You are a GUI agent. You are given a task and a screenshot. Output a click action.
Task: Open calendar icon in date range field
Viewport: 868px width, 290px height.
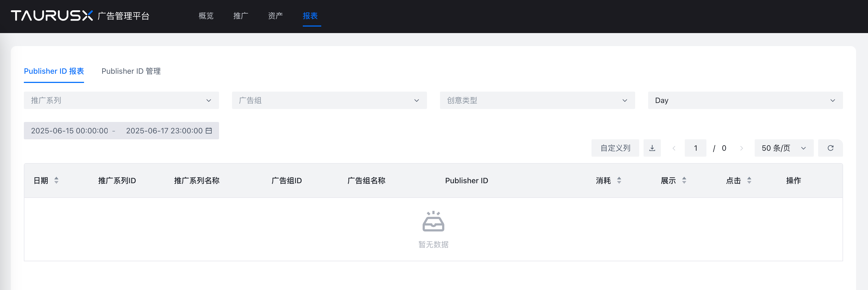click(x=209, y=131)
